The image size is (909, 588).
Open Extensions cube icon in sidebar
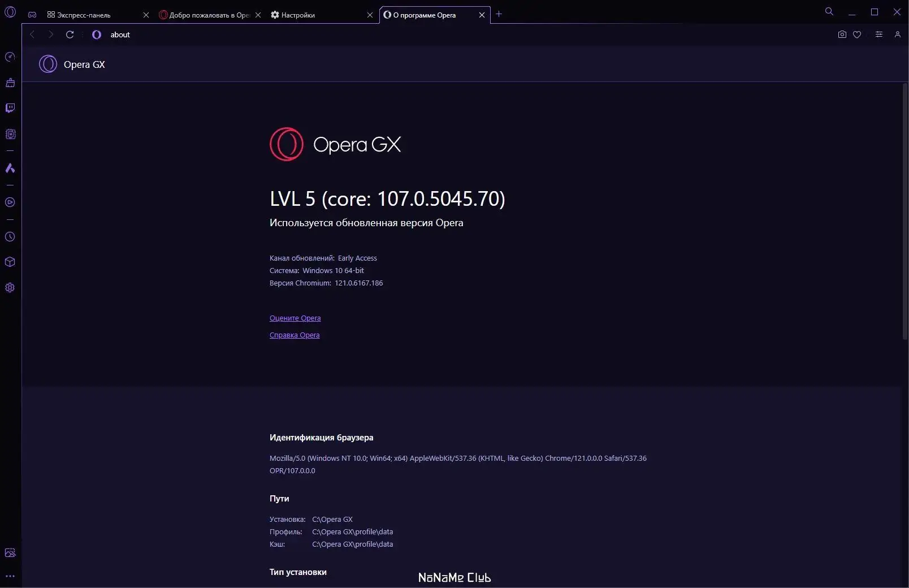coord(10,262)
